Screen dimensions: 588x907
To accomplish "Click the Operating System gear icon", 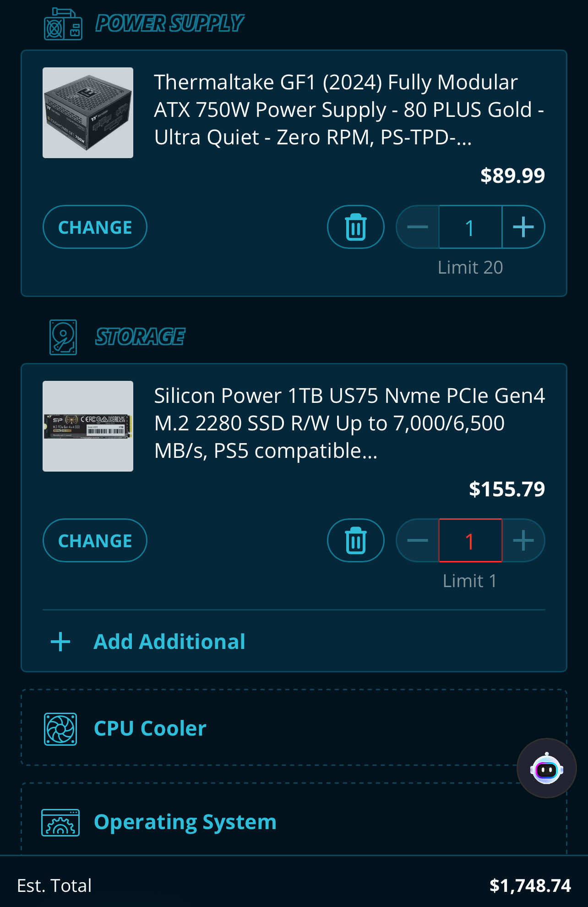I will click(60, 823).
